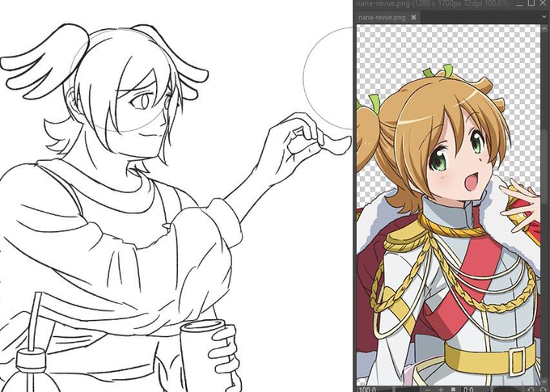Close the nana-revue.png floating window
Screen dimensions: 550x392
tap(543, 2)
